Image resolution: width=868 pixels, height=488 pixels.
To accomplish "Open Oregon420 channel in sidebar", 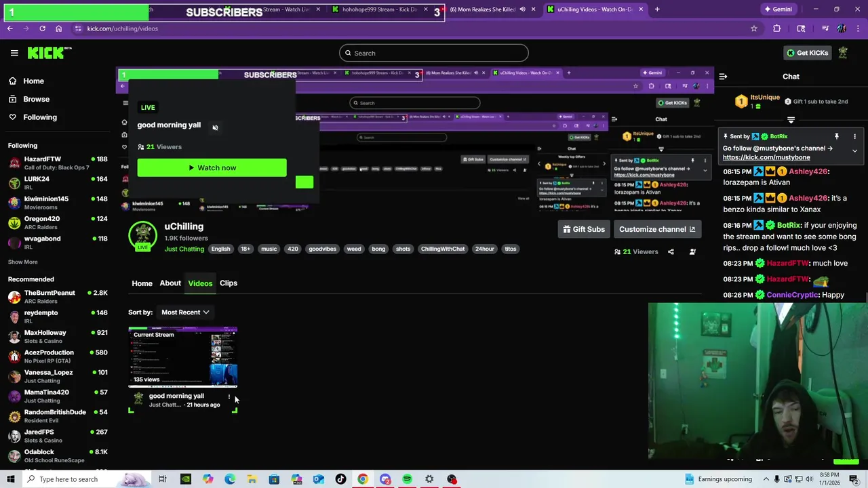I will click(x=58, y=222).
